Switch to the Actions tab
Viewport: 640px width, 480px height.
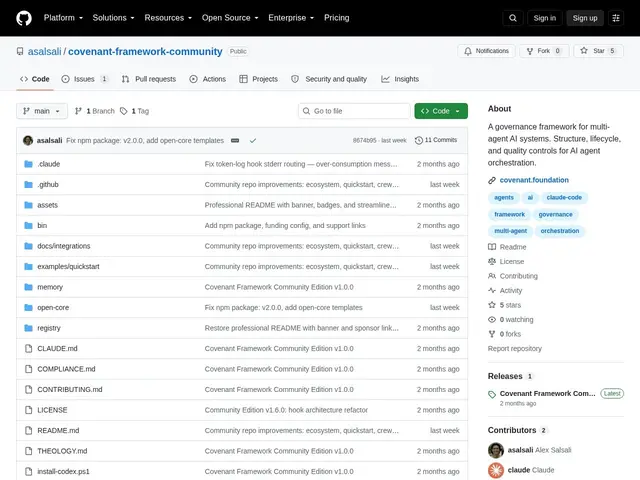click(208, 79)
